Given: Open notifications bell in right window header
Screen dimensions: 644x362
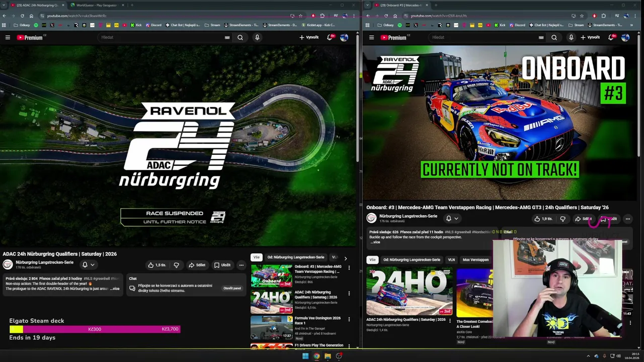Looking at the screenshot, I should click(x=611, y=37).
